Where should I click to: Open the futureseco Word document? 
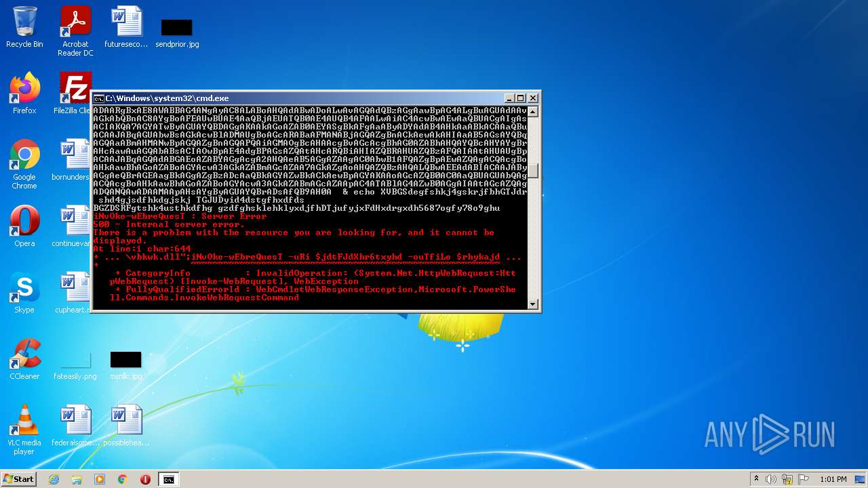point(126,27)
